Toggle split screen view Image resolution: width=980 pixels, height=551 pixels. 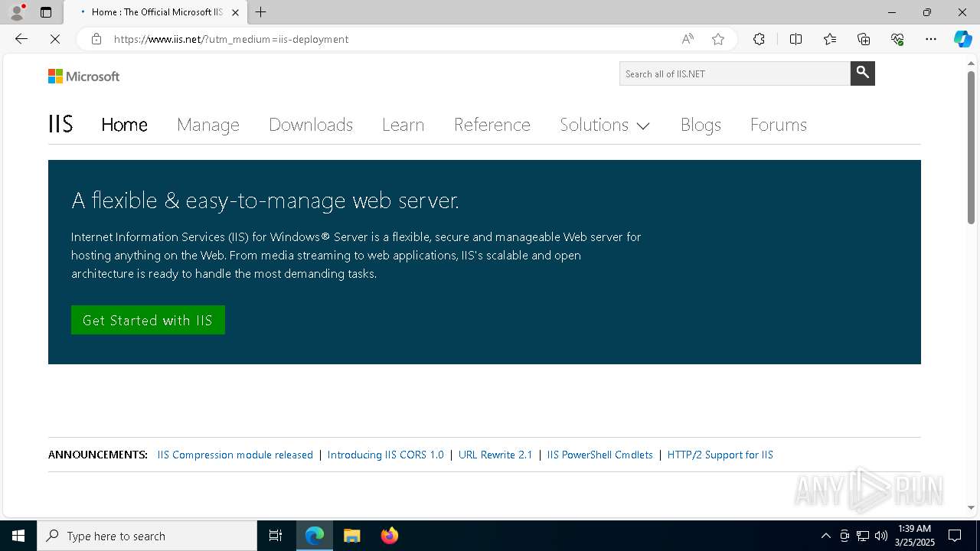click(795, 39)
